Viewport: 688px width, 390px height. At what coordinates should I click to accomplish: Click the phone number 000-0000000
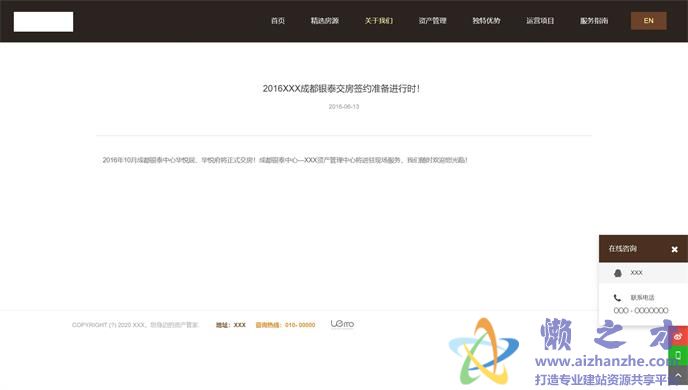coord(641,310)
